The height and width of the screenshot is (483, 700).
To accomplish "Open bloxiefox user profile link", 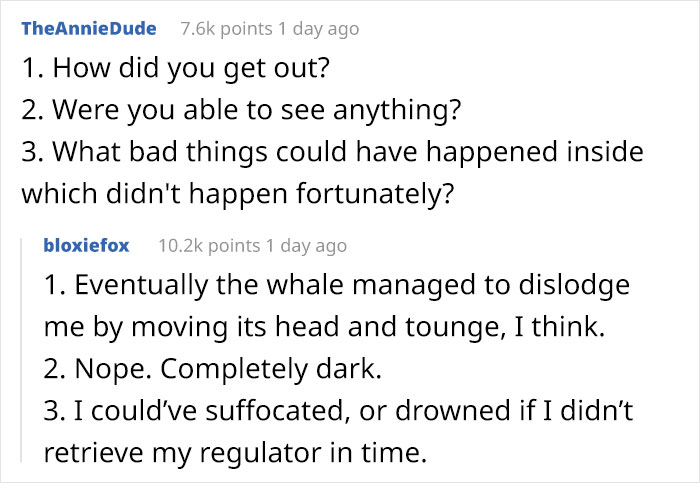I will [x=86, y=246].
